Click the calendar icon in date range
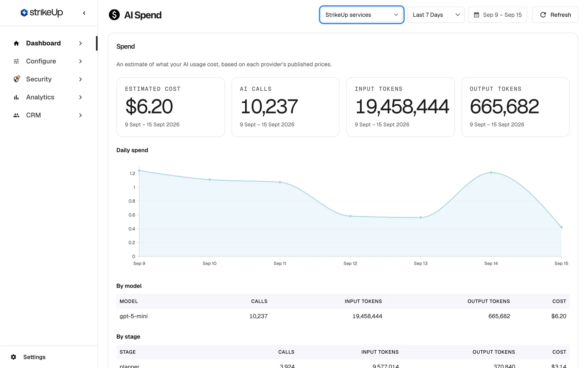 click(x=476, y=15)
